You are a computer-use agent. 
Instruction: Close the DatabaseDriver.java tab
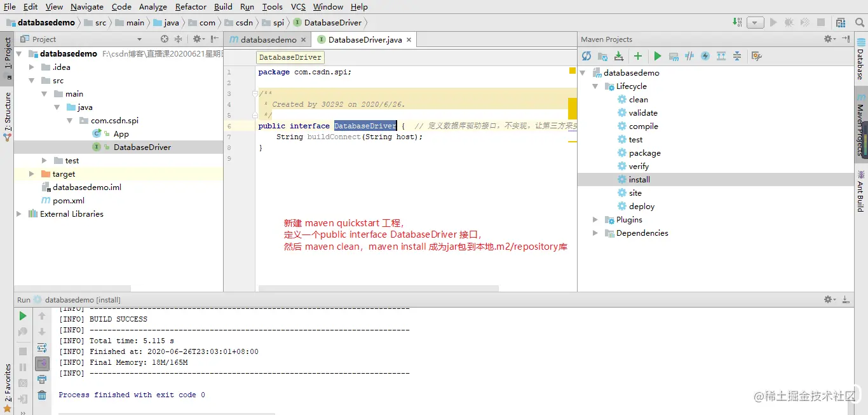[x=409, y=39]
